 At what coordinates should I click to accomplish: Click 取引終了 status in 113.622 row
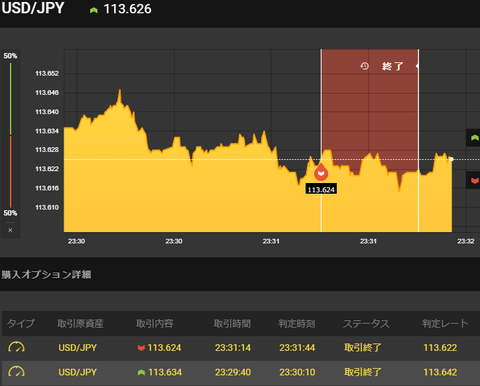(x=363, y=348)
